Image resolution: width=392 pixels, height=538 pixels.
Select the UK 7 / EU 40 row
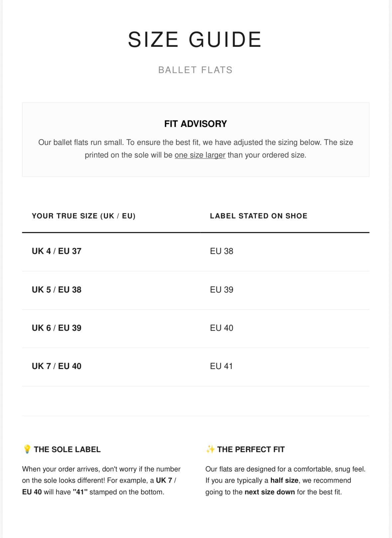pos(196,367)
